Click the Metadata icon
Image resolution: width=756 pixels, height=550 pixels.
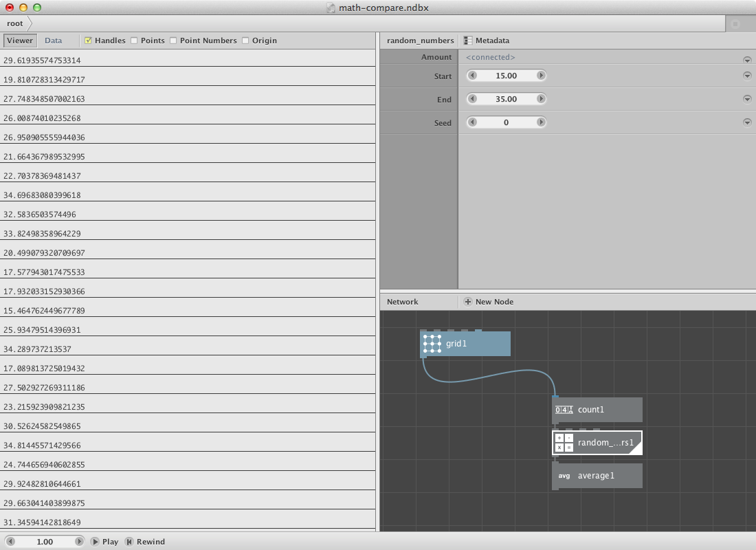click(x=468, y=41)
